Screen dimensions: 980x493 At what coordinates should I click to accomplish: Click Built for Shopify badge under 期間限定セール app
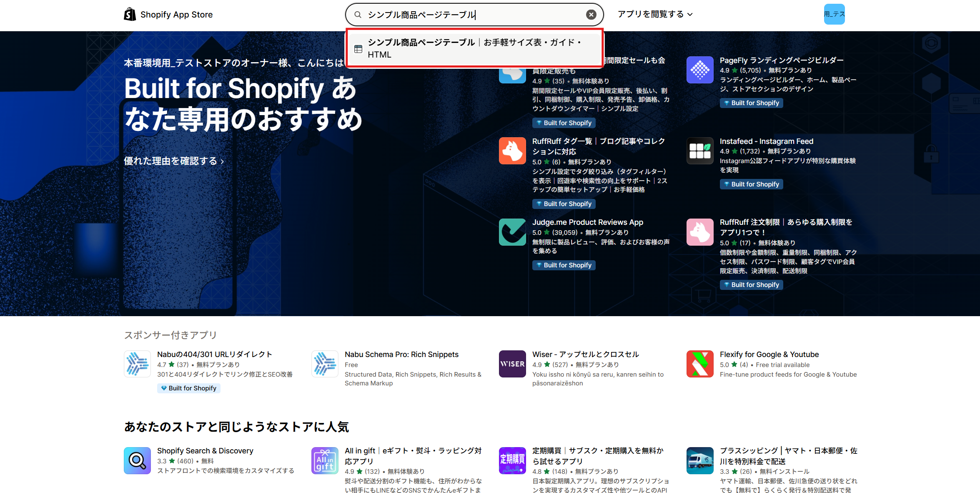pos(564,123)
